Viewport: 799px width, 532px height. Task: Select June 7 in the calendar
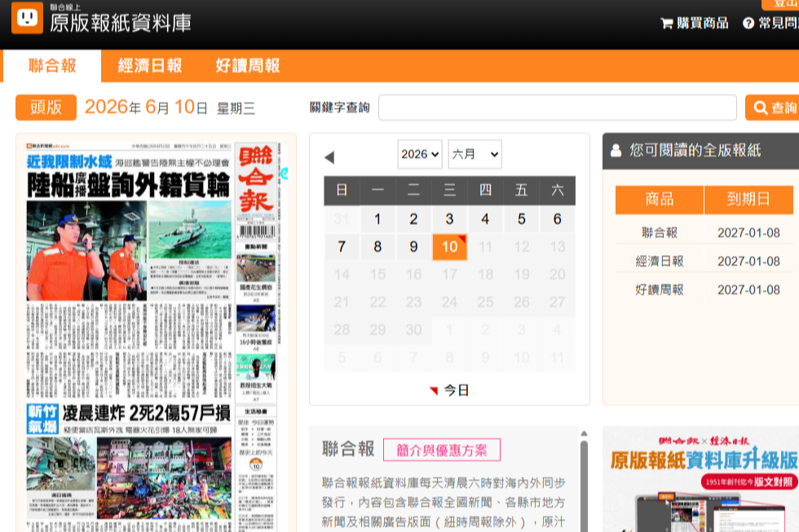(342, 247)
